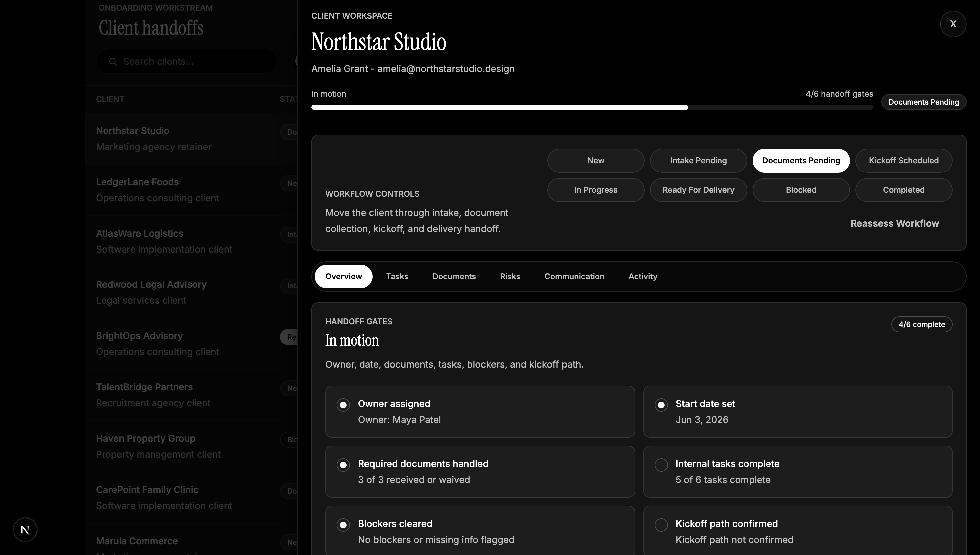
Task: Switch to the Overview tab
Action: tap(343, 277)
